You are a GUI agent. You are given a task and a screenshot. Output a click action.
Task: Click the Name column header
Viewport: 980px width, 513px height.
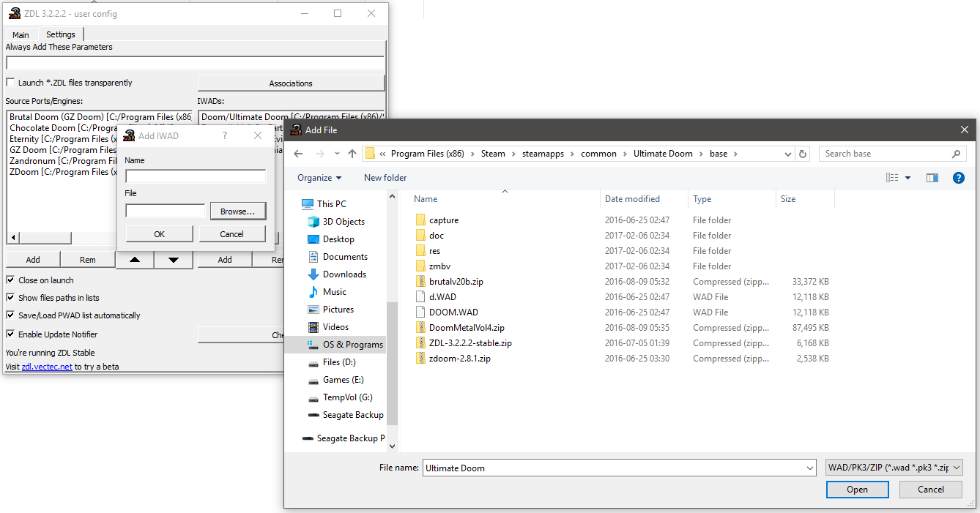point(426,199)
